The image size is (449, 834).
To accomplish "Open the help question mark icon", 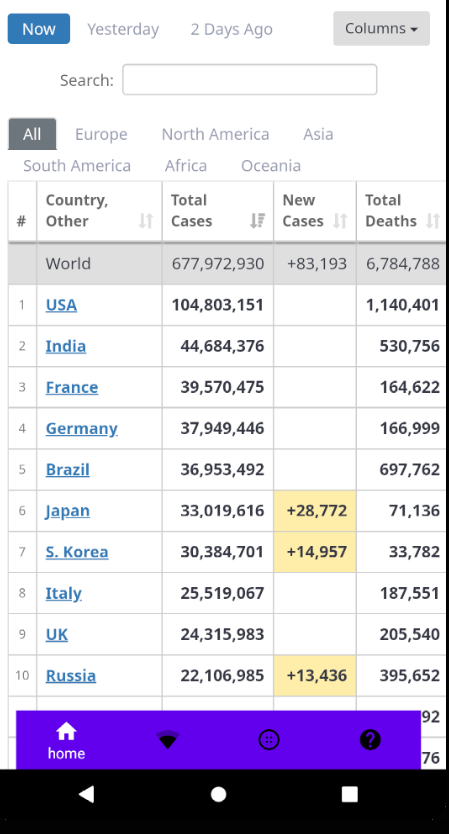I will (x=370, y=740).
